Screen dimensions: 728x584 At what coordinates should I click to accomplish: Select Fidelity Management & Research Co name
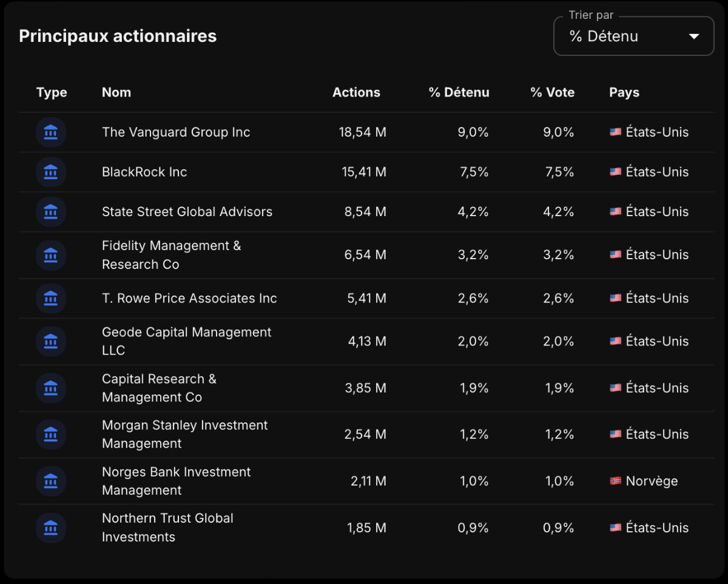[171, 255]
